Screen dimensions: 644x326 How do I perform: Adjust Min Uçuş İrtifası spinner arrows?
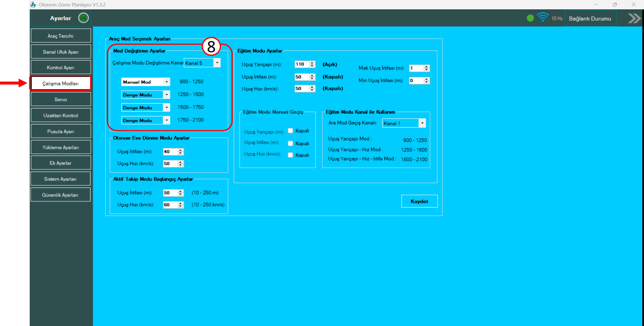click(x=427, y=80)
